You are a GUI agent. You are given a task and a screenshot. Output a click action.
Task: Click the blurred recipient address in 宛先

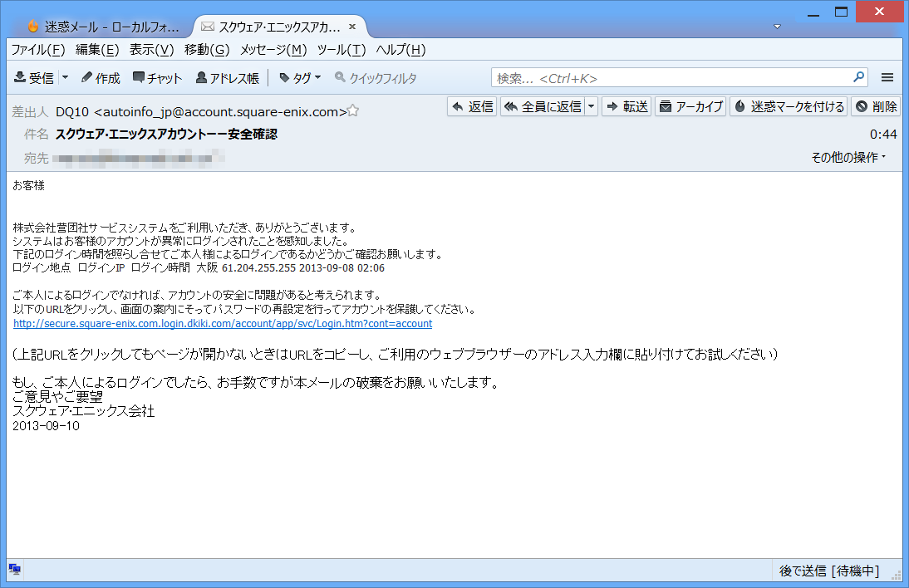139,158
